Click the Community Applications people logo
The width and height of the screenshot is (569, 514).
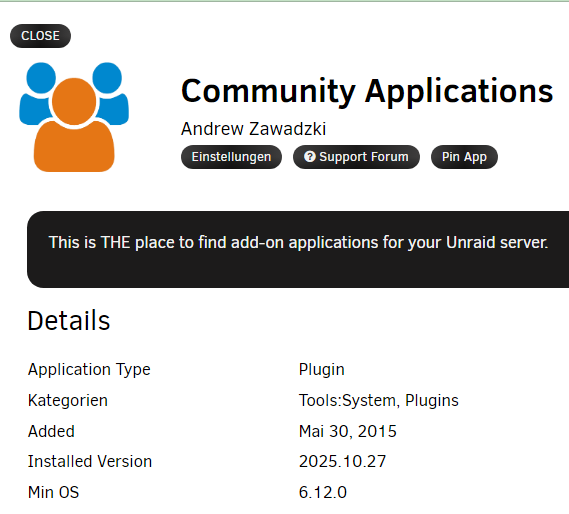click(74, 117)
